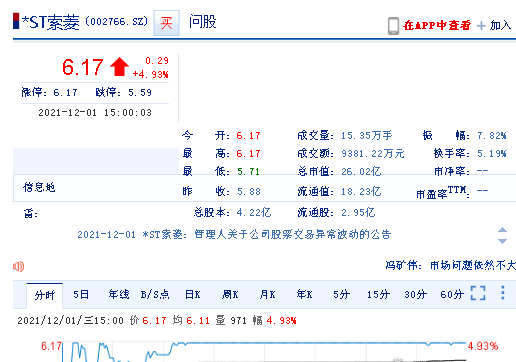This screenshot has height=362, width=516.
Task: Click the 换手率 value 5.19%
Action: (492, 154)
